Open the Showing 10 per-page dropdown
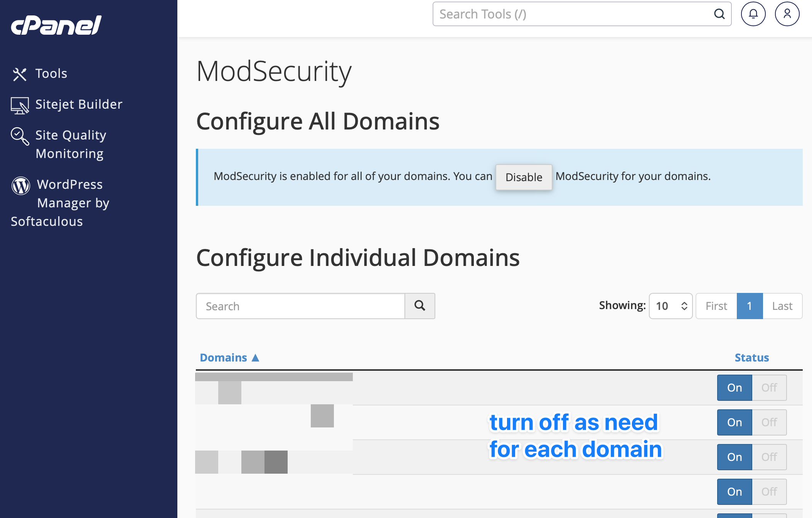This screenshot has width=812, height=518. point(671,306)
